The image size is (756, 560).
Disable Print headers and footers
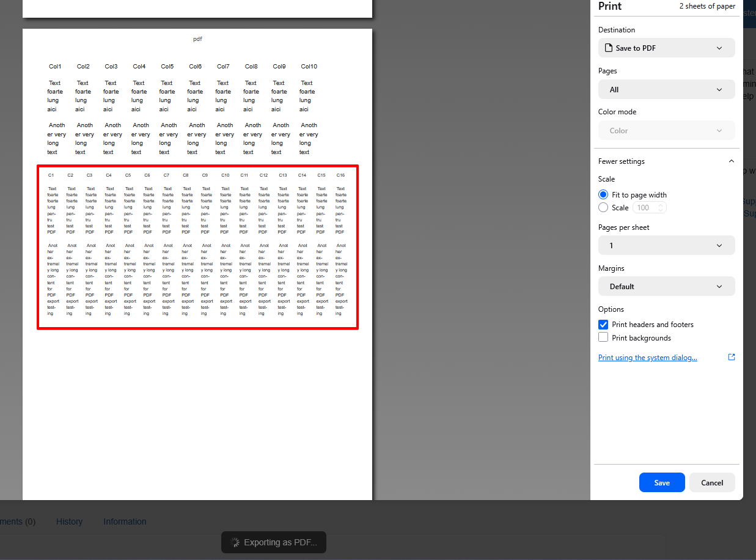point(603,325)
